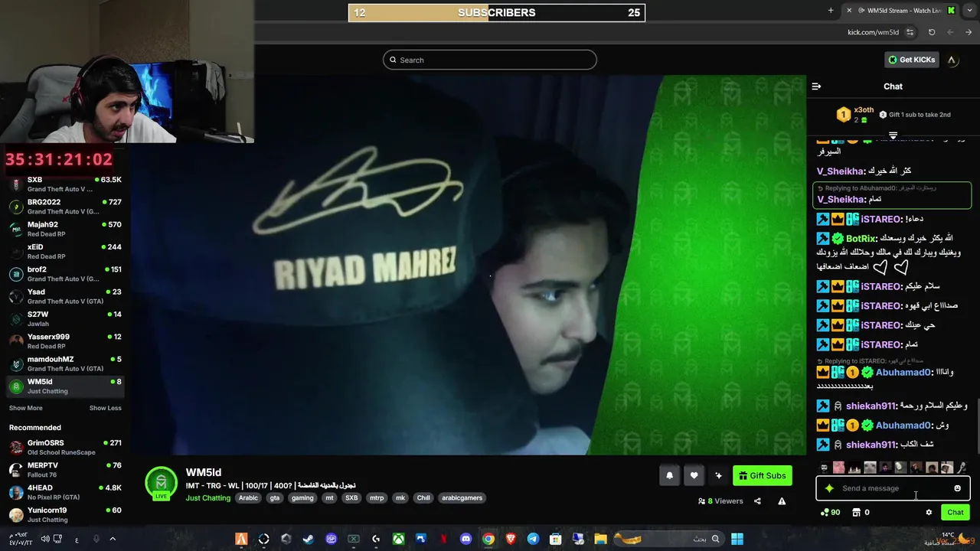
Task: Open site settings icon in the address bar
Action: coord(910,32)
